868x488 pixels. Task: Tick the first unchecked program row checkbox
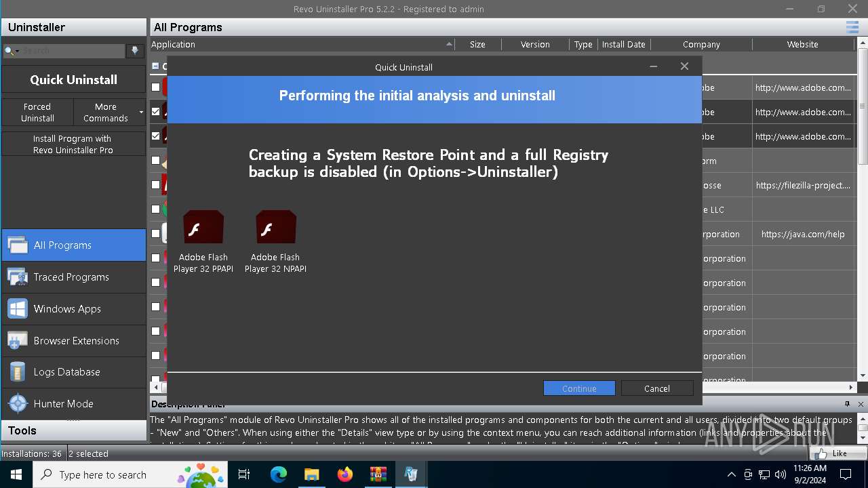point(156,87)
